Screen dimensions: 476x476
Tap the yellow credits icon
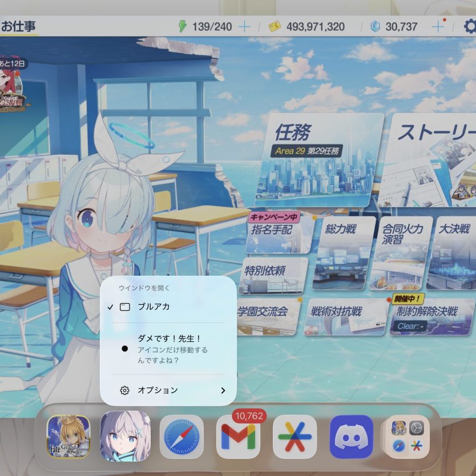point(275,27)
